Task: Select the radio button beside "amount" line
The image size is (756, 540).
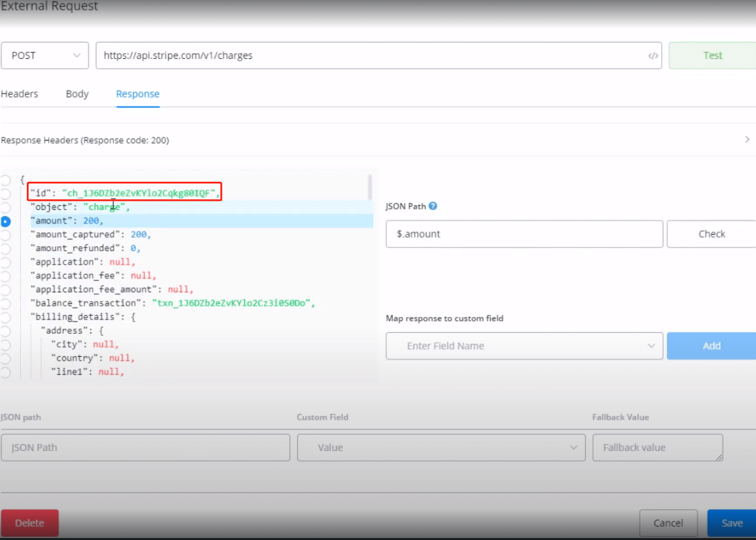Action: tap(5, 221)
